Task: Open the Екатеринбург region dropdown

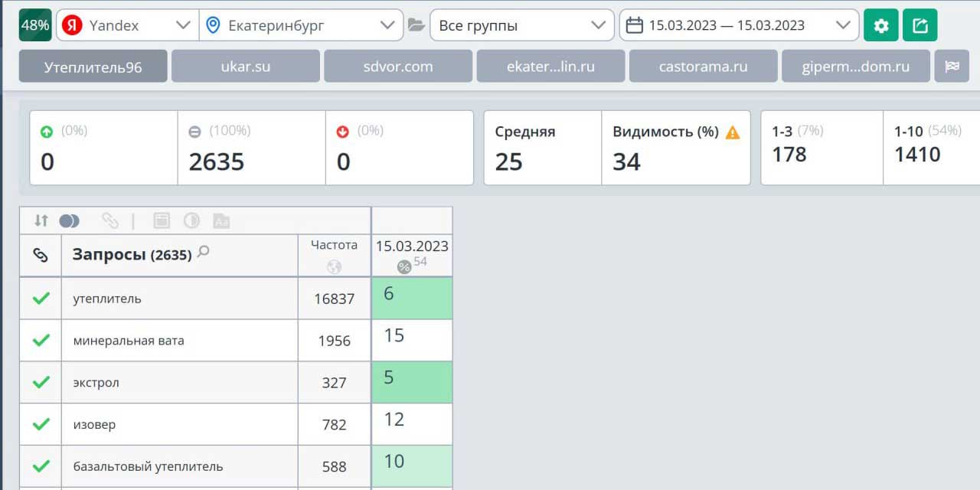Action: 301,25
